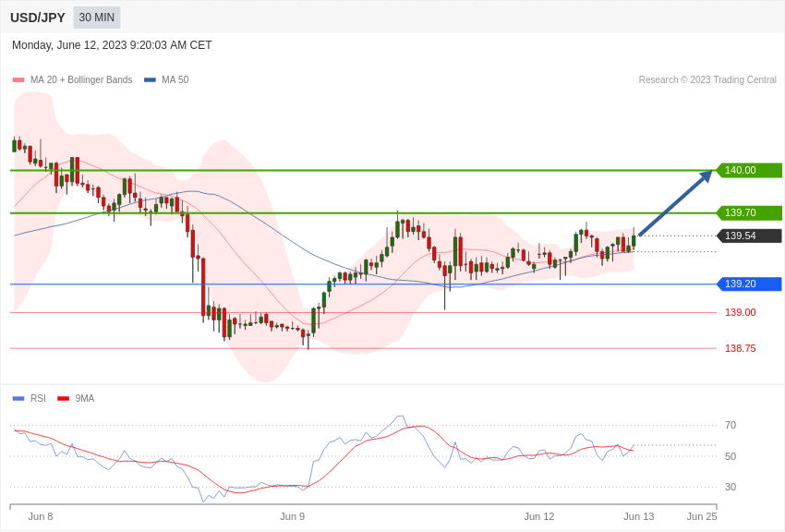Screen dimensions: 785x532
Task: Click the blue 139.20 pivot tag
Action: click(x=749, y=284)
